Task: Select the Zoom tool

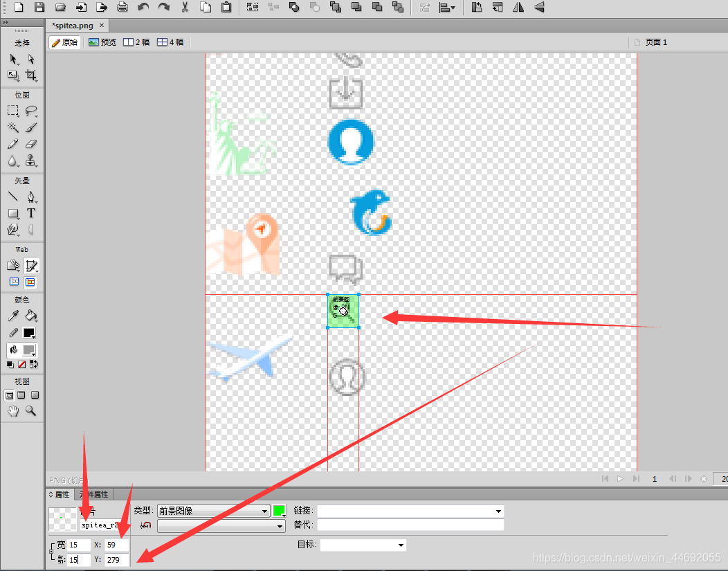Action: 31,411
